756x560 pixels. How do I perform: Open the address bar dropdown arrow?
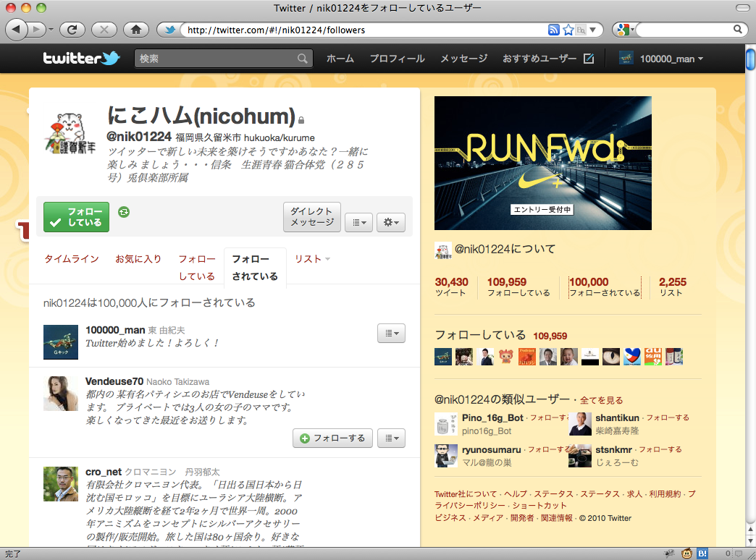[x=593, y=30]
